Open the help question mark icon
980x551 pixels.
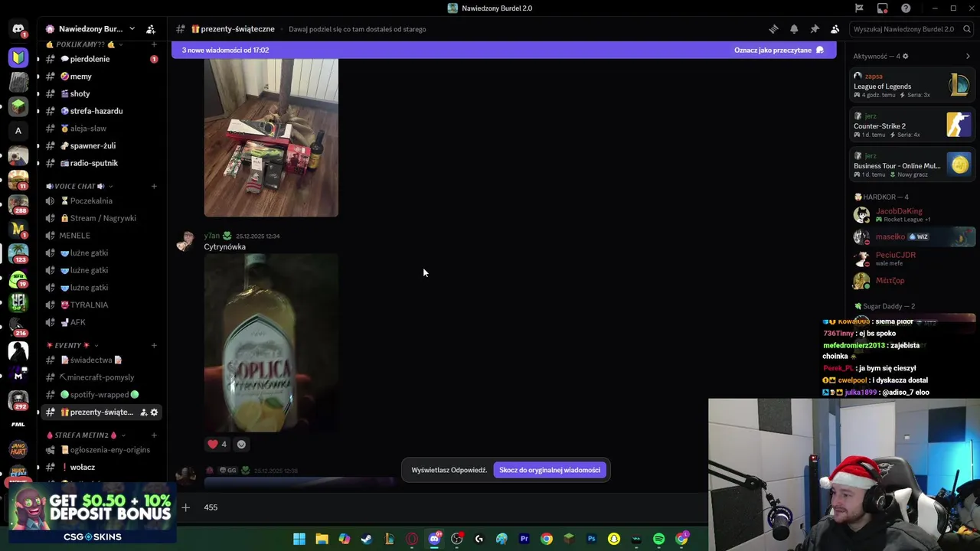pyautogui.click(x=906, y=8)
